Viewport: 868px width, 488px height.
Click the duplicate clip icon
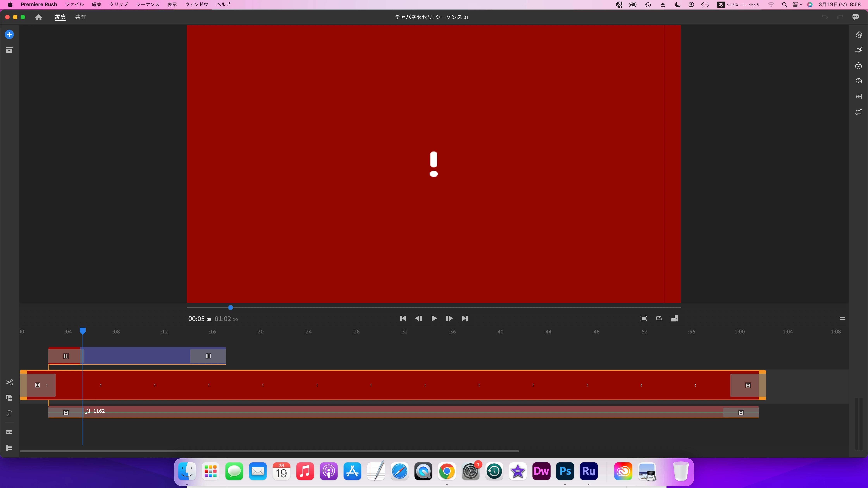point(9,398)
